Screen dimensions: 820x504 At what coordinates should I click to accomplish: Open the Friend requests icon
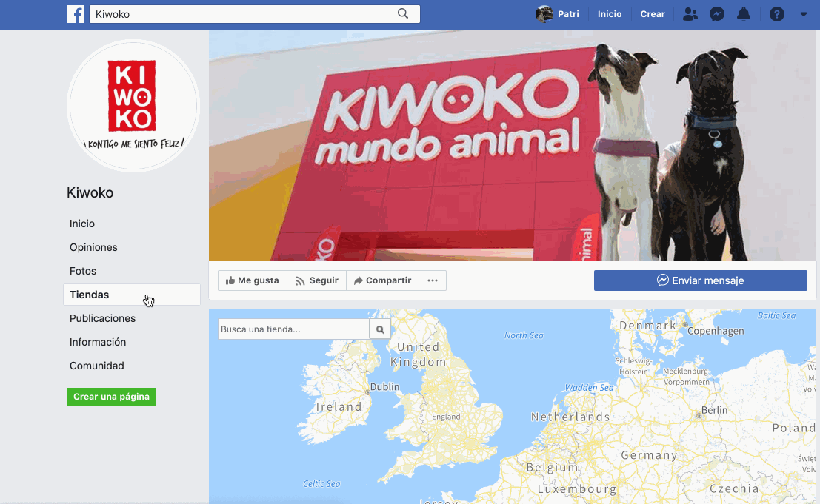[690, 14]
